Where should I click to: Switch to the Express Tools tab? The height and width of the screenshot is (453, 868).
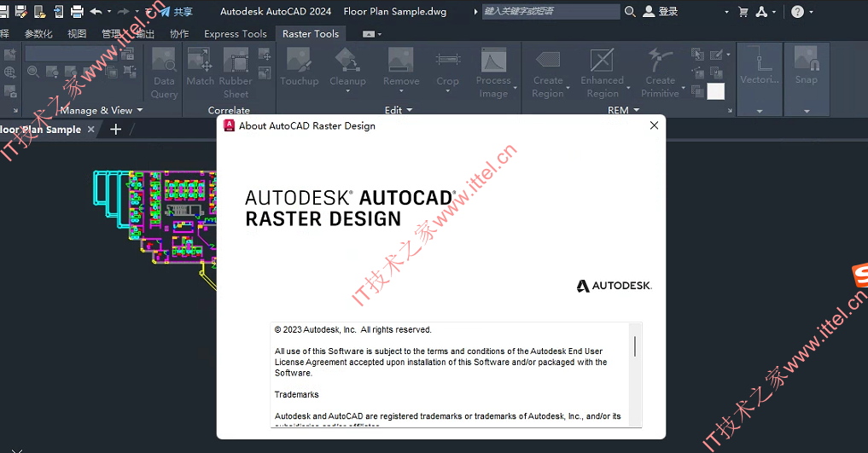[x=236, y=34]
